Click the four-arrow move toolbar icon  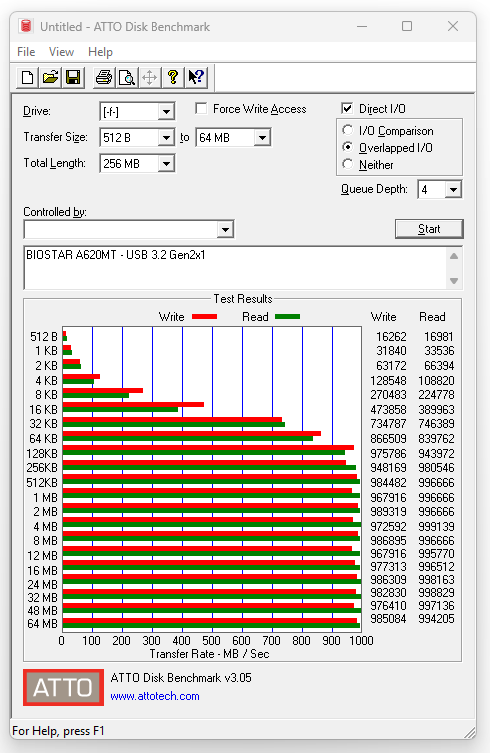(x=150, y=77)
